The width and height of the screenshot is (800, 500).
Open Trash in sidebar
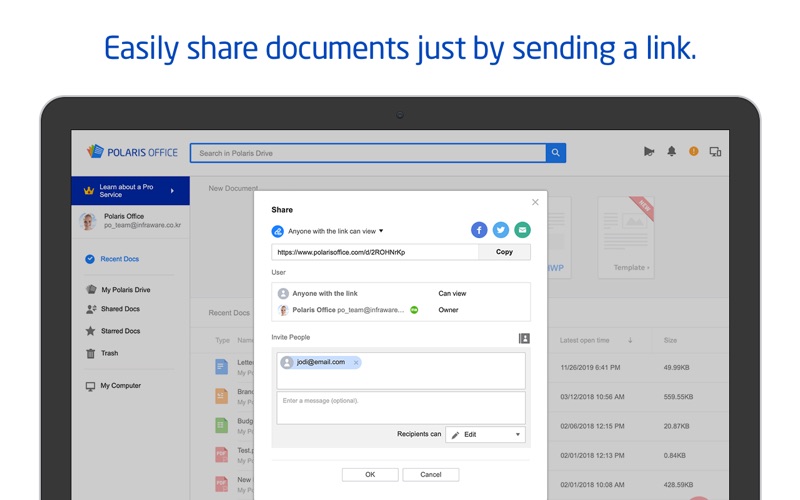[x=109, y=353]
